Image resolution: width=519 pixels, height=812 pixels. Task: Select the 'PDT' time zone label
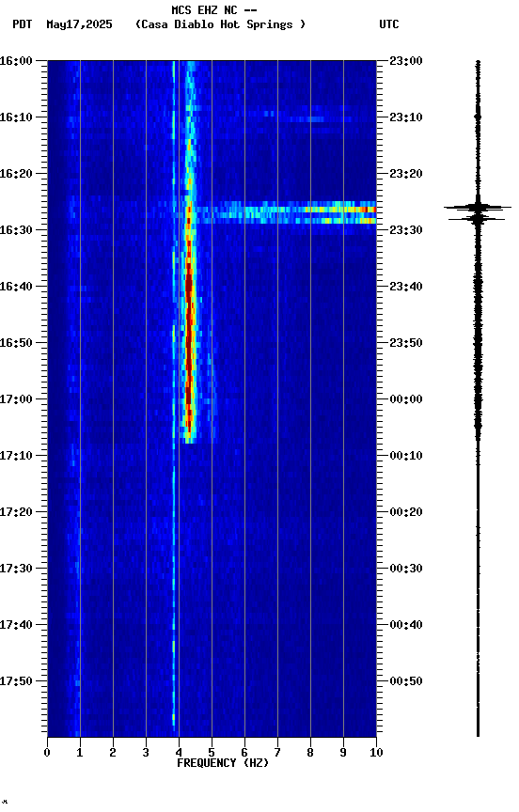coord(23,24)
